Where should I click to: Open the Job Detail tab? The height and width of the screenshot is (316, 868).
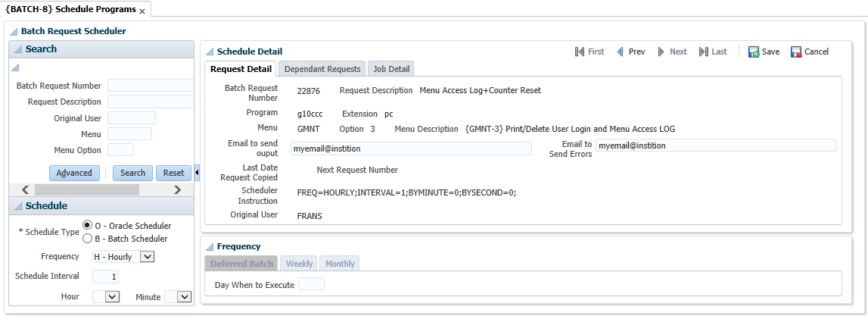391,69
